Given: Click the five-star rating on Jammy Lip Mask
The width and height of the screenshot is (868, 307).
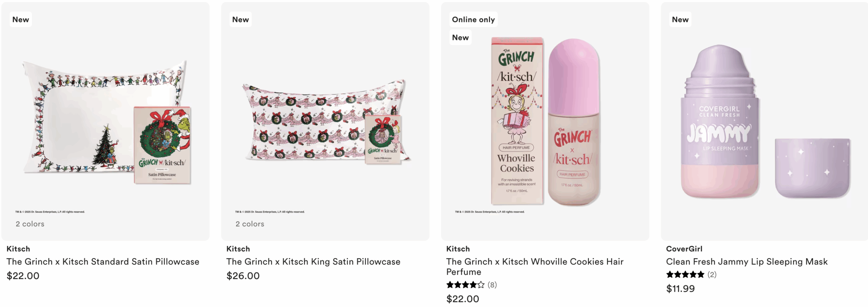Looking at the screenshot, I should [685, 274].
